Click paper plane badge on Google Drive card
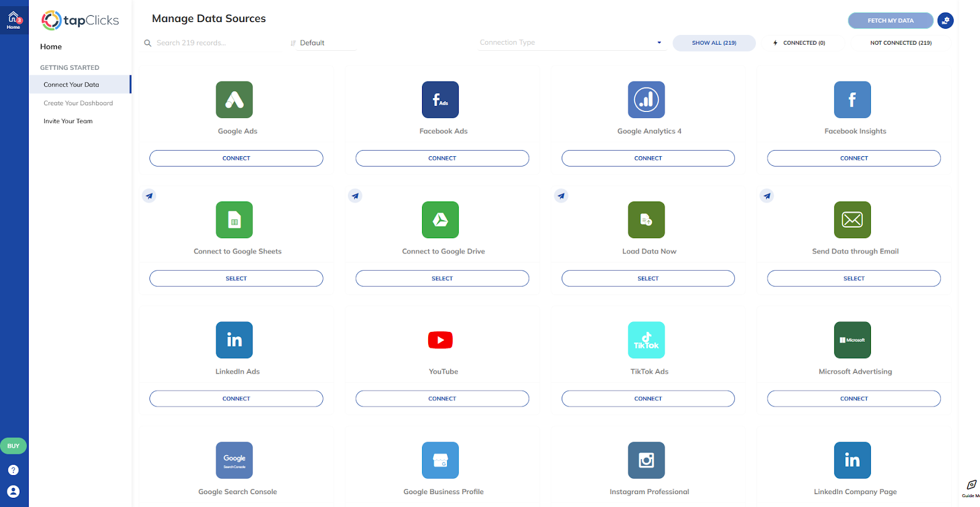 (355, 196)
